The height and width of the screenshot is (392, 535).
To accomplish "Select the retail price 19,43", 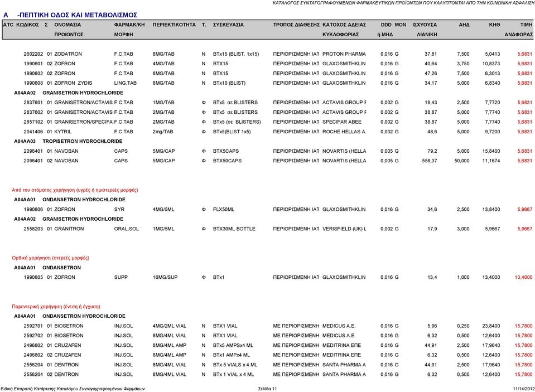I will pos(431,103).
